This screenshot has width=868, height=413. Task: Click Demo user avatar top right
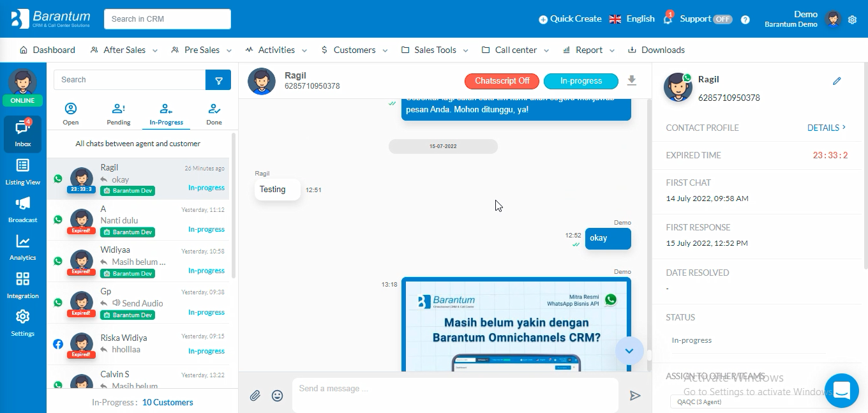coord(833,19)
